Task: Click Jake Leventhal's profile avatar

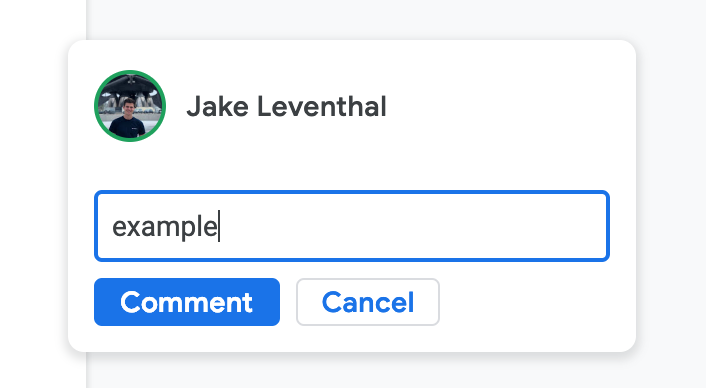Action: click(x=130, y=106)
